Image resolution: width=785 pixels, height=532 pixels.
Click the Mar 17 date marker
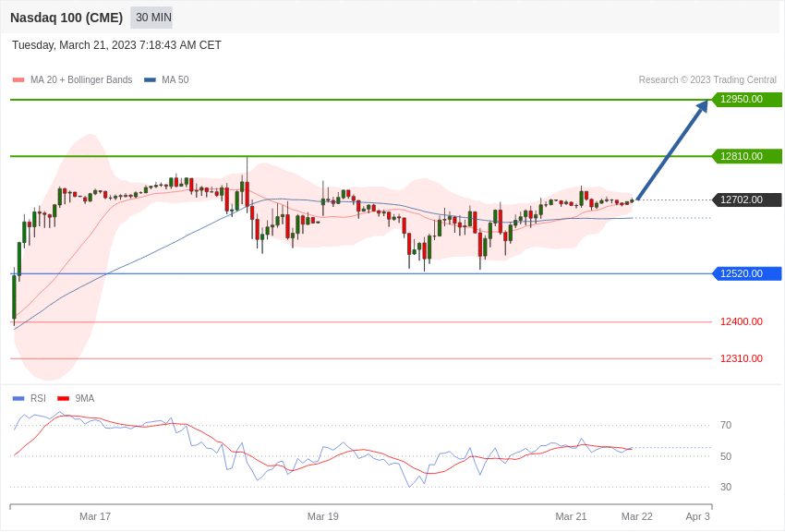point(95,516)
